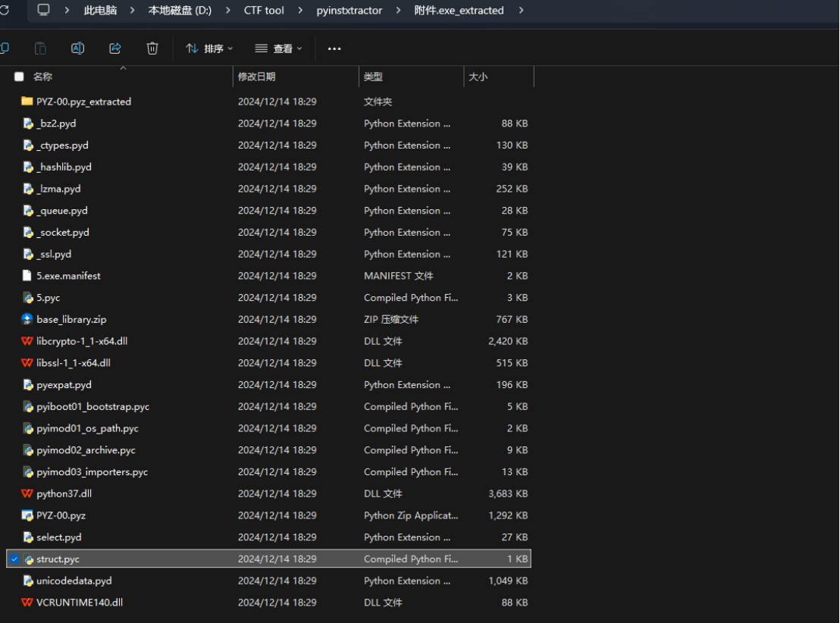Select the PYZ-00.pyz_extracted folder icon

(27, 102)
